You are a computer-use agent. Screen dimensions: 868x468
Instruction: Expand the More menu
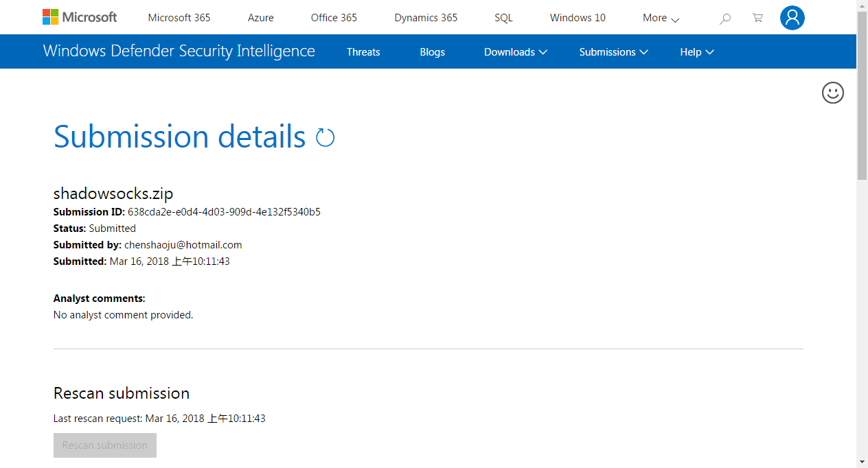coord(661,18)
